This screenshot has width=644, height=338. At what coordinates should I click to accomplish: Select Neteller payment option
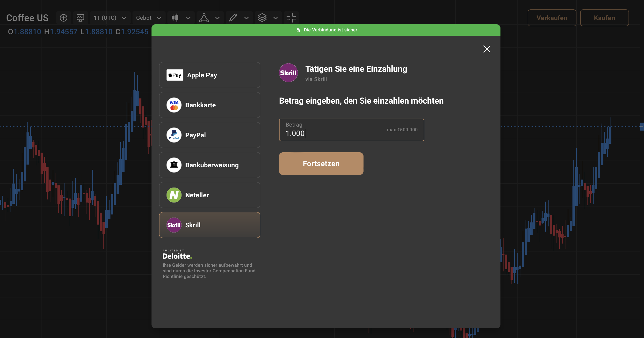[x=209, y=195]
